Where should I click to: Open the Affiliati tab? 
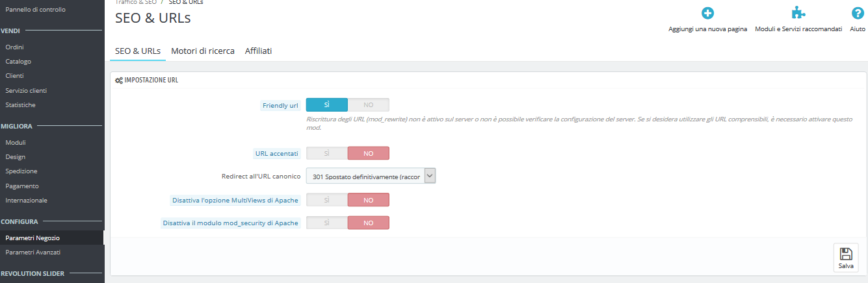click(x=258, y=51)
